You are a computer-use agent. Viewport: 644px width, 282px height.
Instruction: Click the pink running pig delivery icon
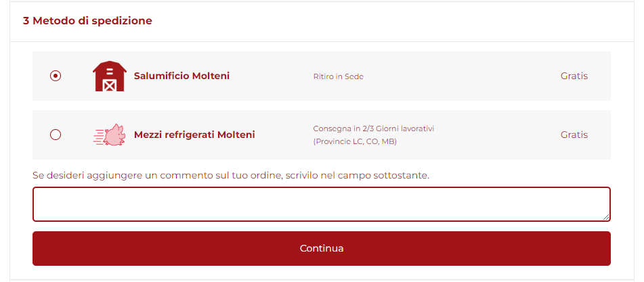(x=109, y=135)
